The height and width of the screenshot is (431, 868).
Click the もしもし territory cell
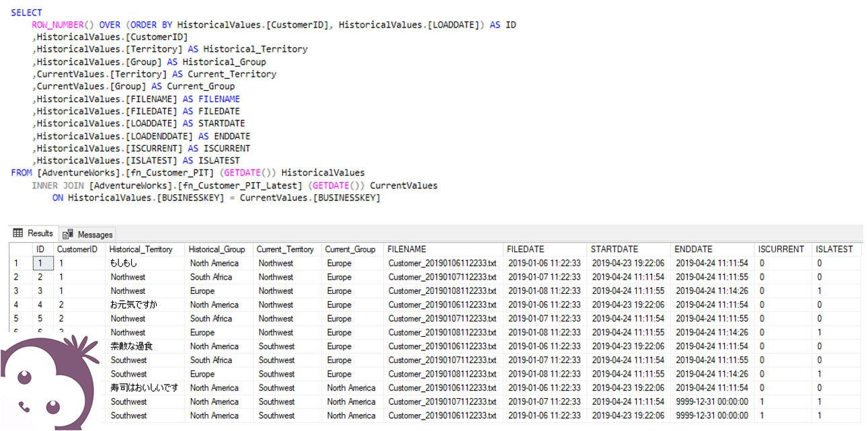145,263
